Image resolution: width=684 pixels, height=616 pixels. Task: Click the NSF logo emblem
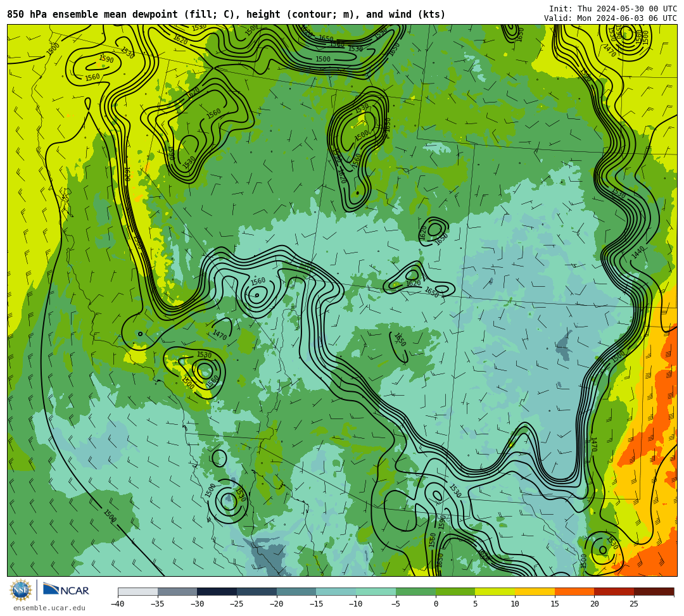click(x=21, y=590)
